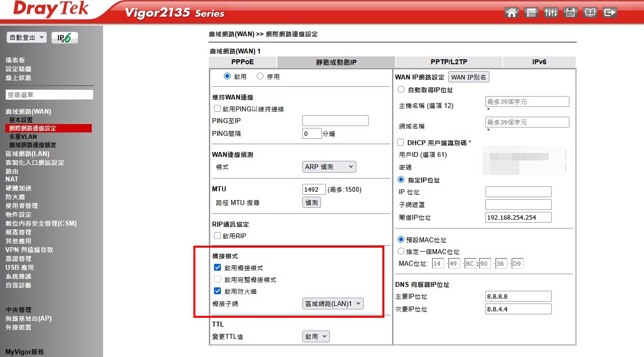Click the IPv6 badge in sidebar

[x=64, y=38]
